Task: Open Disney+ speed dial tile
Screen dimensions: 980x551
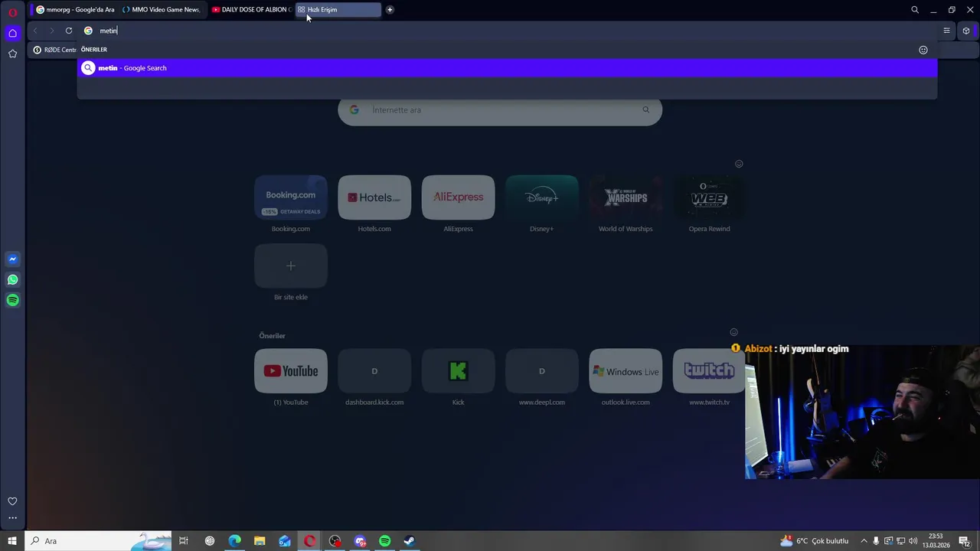Action: [x=541, y=197]
